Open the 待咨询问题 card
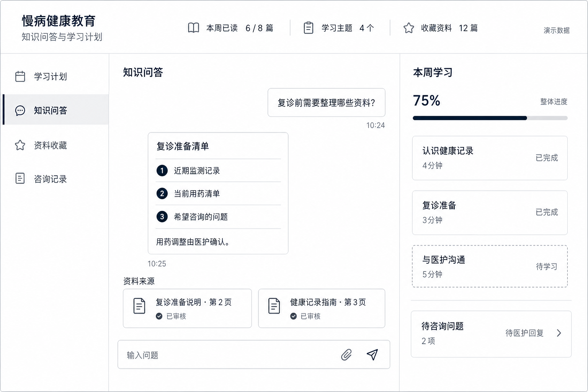Image resolution: width=588 pixels, height=392 pixels. click(491, 334)
